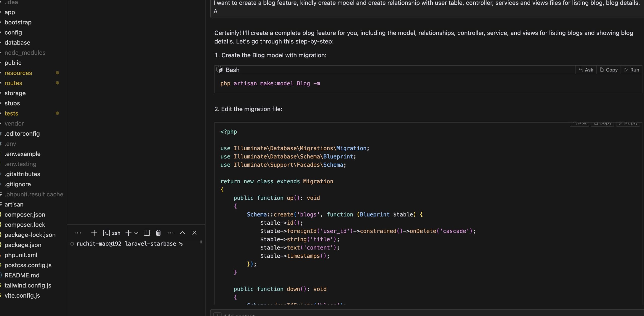
Task: Expand the app folder
Action: (x=9, y=12)
